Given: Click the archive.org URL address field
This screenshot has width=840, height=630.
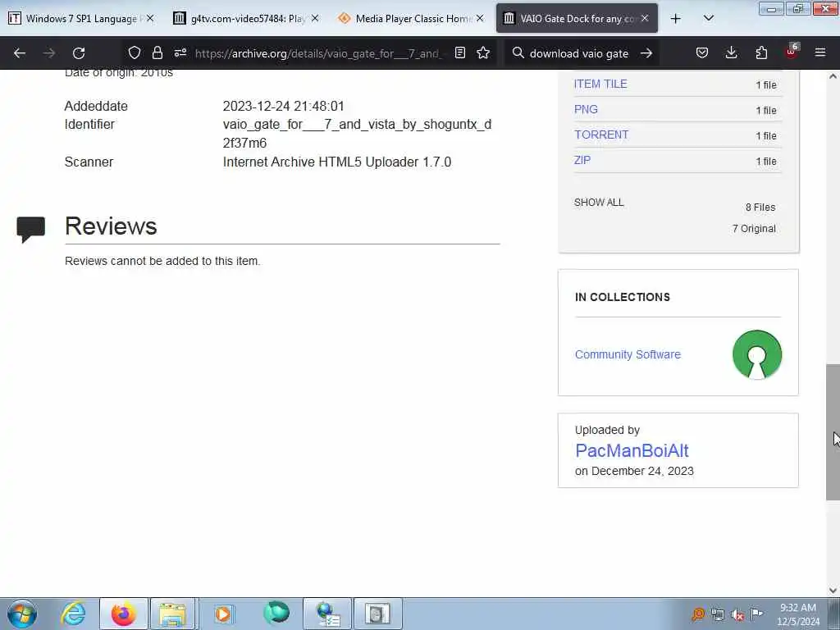Looking at the screenshot, I should click(319, 53).
